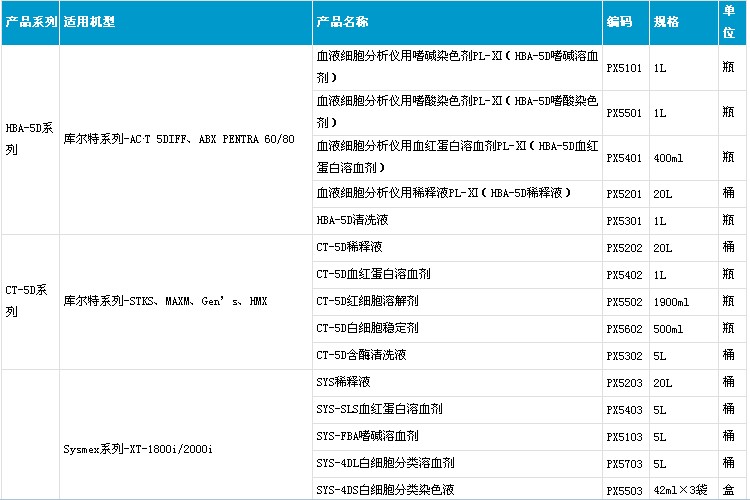Select the 产品名称 column header
Viewport: 750px width, 500px height.
[344, 21]
